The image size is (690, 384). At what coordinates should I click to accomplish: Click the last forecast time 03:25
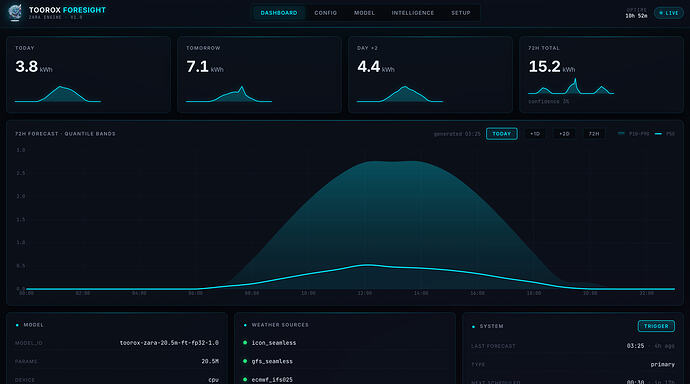tap(635, 346)
